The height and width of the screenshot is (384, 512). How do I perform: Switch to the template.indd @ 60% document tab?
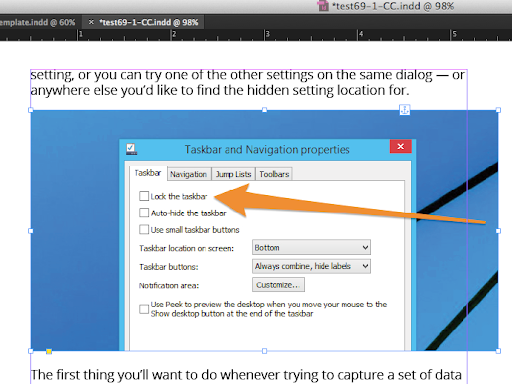pos(37,22)
